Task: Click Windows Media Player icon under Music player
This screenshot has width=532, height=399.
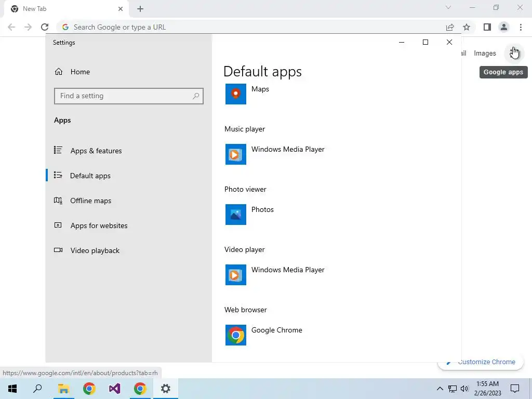Action: [x=236, y=154]
